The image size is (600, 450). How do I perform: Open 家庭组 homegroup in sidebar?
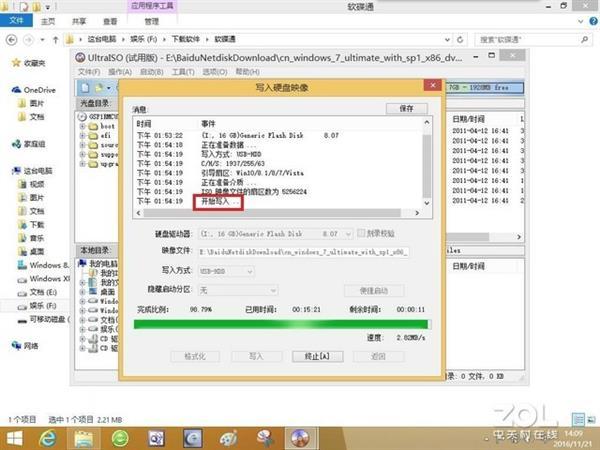(x=29, y=144)
